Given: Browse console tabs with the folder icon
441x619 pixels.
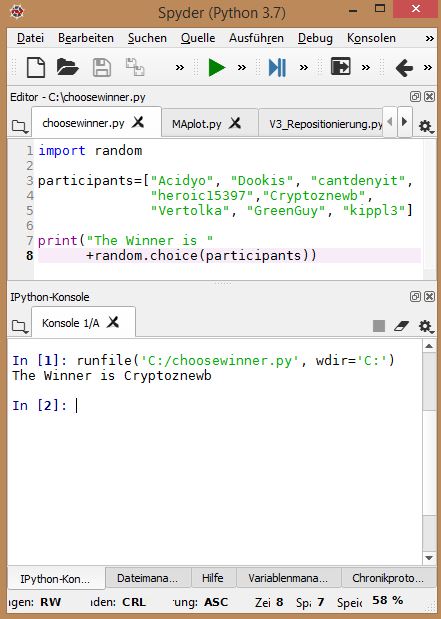Looking at the screenshot, I should [19, 326].
